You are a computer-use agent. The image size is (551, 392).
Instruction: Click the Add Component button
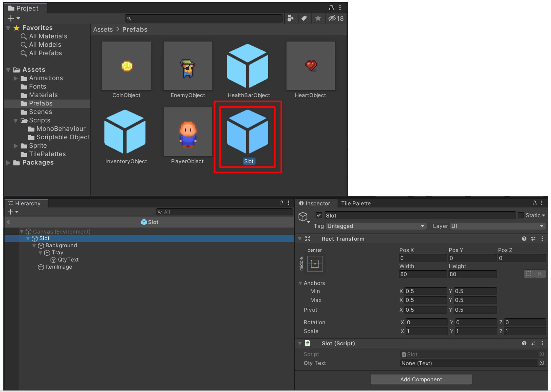coord(421,379)
